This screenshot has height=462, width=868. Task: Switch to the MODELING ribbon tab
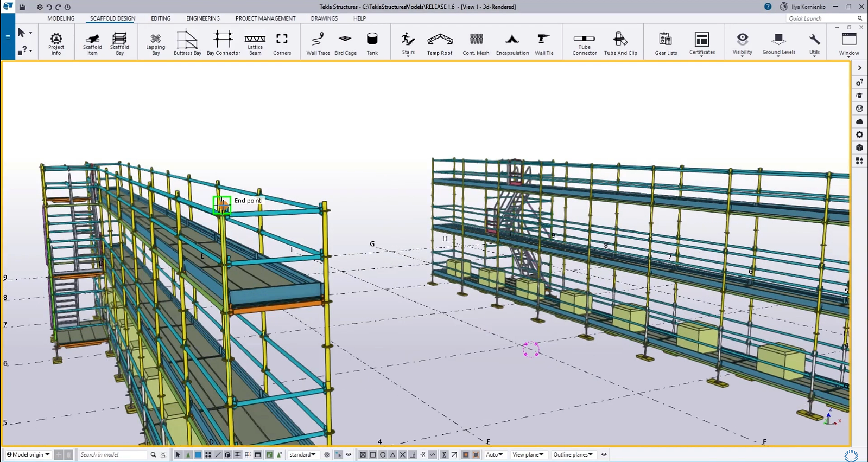61,18
